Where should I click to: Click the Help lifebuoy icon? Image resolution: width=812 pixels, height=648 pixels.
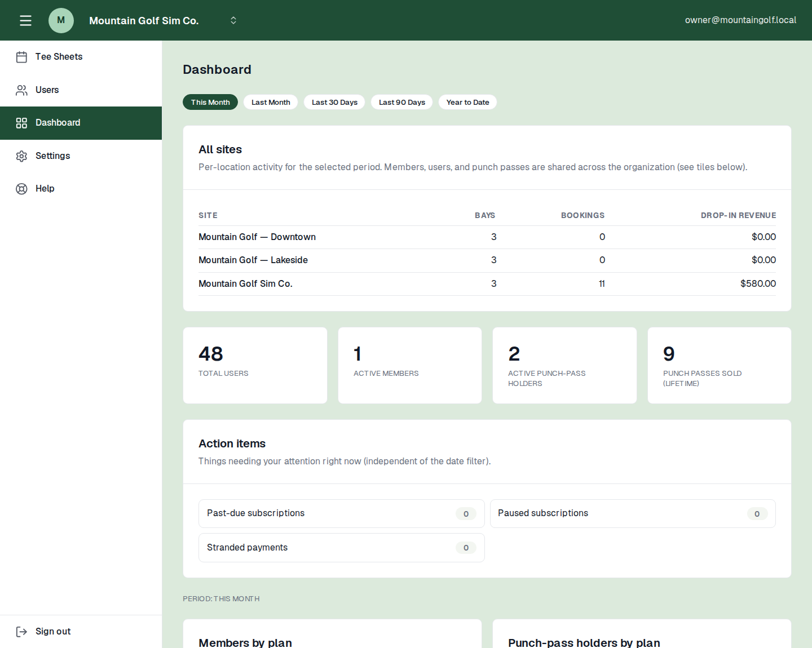[21, 189]
